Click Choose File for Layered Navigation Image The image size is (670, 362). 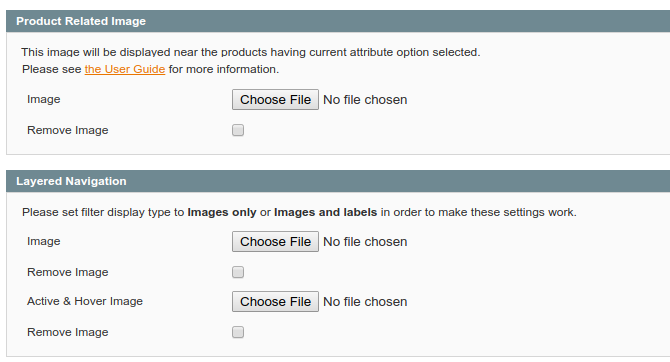[x=275, y=241]
